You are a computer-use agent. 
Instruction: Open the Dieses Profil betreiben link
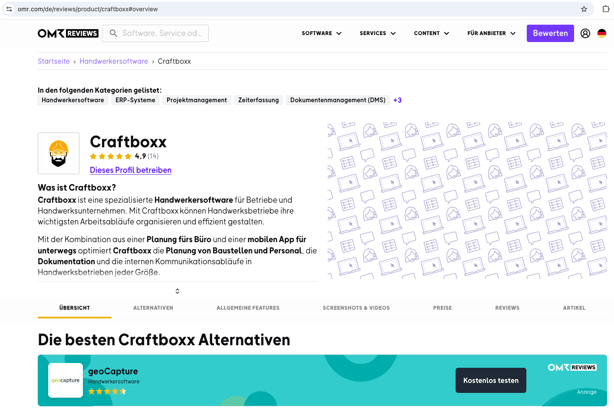[x=130, y=170]
